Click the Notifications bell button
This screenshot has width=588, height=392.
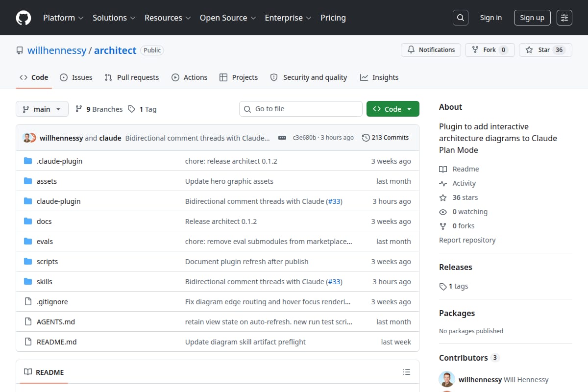pos(431,50)
